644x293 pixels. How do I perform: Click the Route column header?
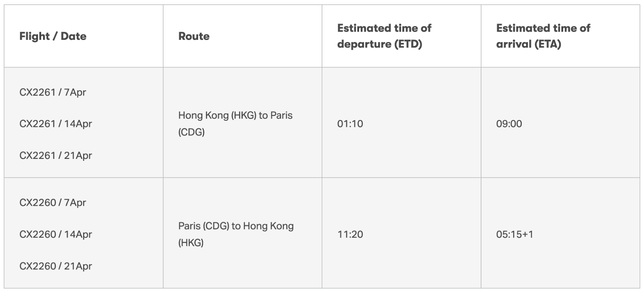[x=194, y=36]
